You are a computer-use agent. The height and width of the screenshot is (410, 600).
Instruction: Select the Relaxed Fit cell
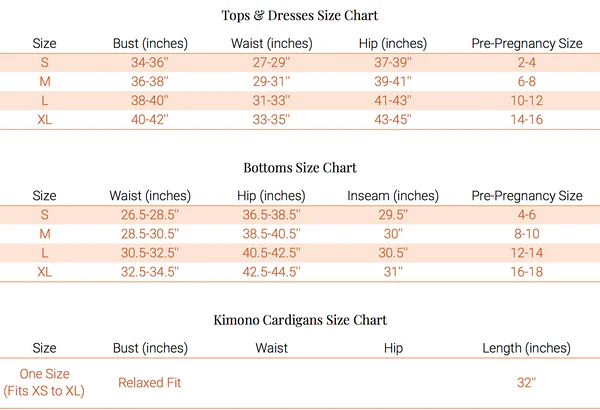(x=150, y=382)
